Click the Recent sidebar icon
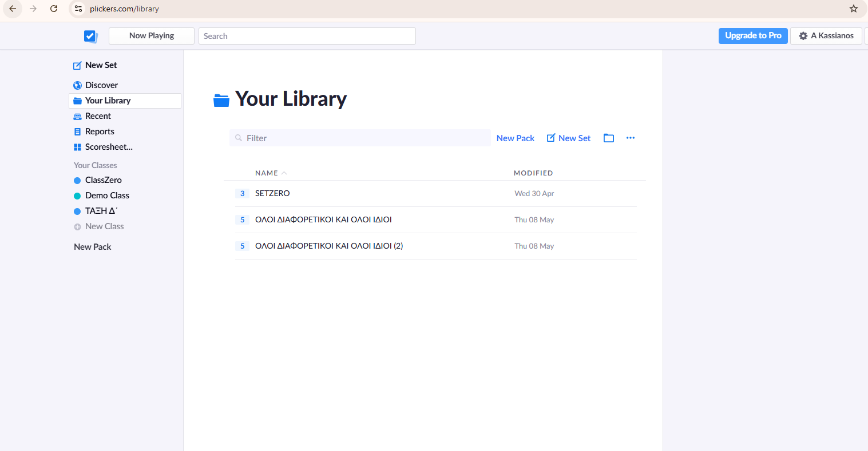 pos(77,117)
